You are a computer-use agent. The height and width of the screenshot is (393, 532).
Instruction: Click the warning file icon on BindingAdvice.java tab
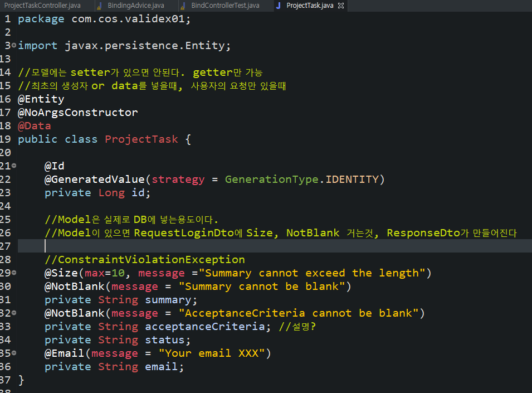(99, 6)
